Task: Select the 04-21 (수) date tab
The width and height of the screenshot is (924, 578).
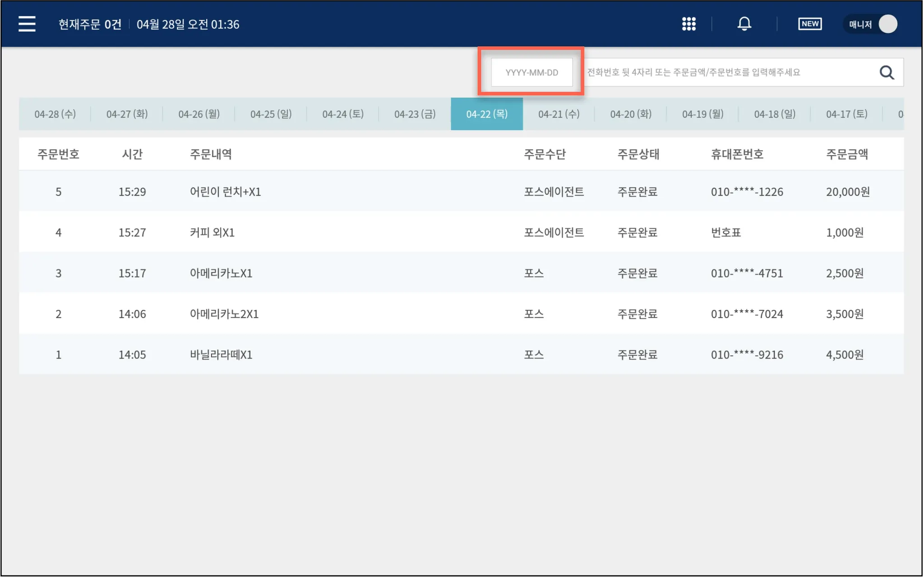Action: click(x=559, y=114)
